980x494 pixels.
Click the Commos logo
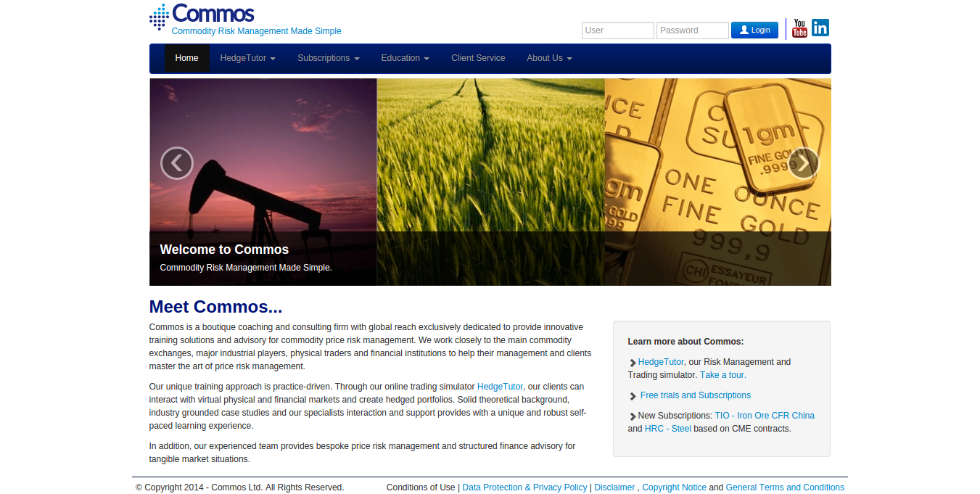[x=202, y=16]
